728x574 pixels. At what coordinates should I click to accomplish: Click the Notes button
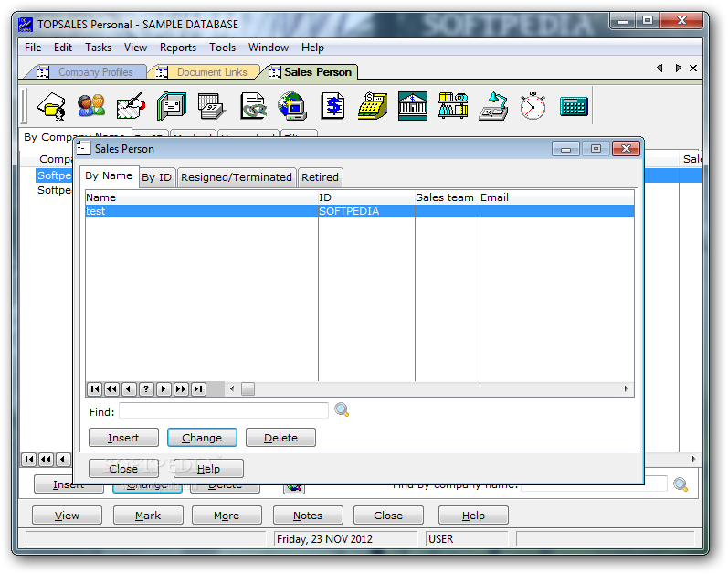[x=308, y=515]
